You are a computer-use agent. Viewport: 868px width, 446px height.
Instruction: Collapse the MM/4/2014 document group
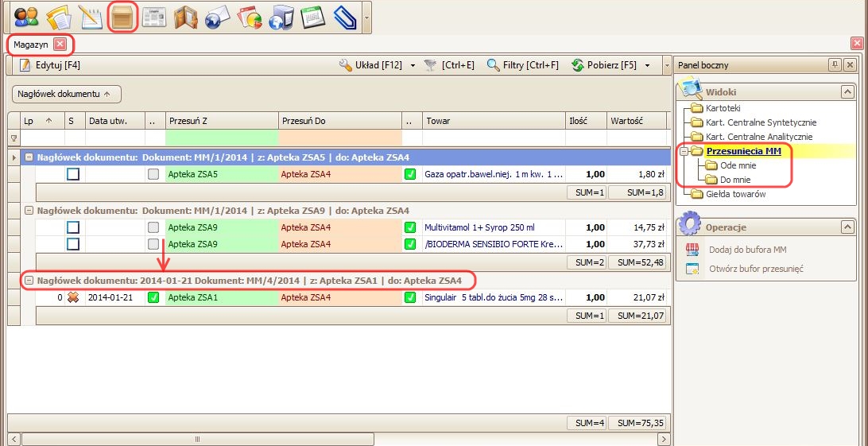click(x=29, y=281)
